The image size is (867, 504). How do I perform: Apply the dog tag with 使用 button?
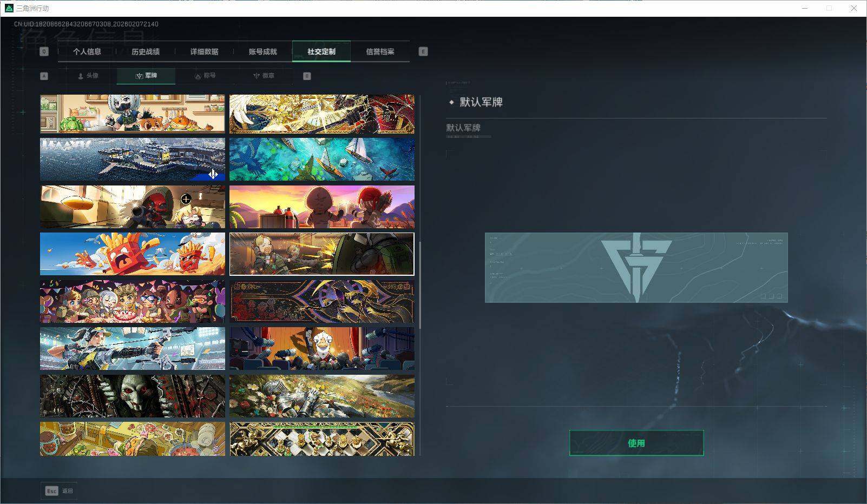(636, 443)
